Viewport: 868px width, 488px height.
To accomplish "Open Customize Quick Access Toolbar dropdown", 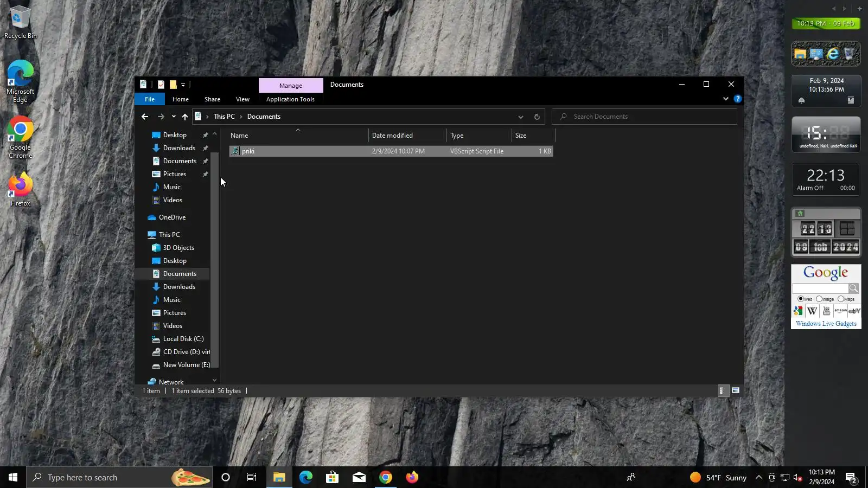I will (x=183, y=85).
